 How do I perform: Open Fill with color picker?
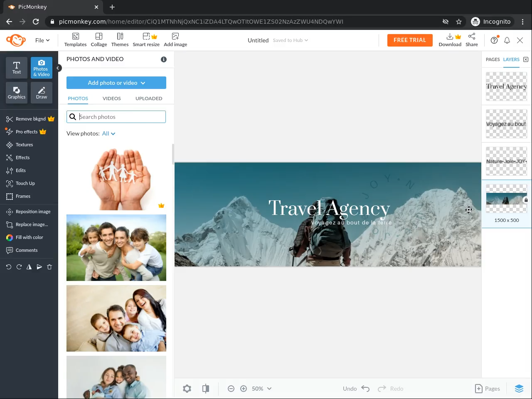[25, 237]
